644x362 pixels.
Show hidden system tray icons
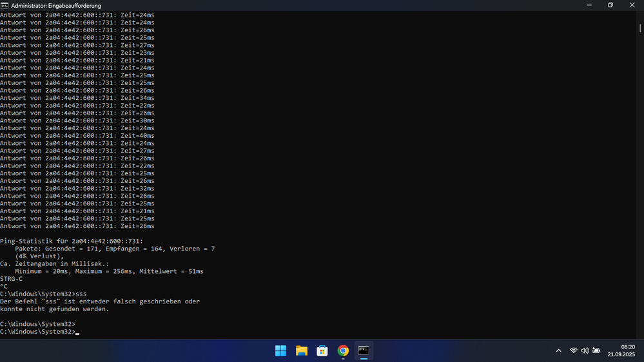coord(558,350)
